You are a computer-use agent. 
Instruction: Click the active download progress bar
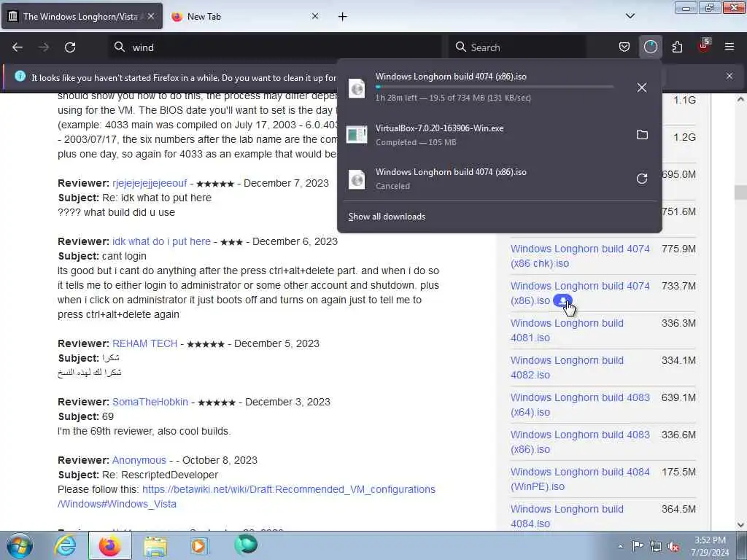coord(495,87)
